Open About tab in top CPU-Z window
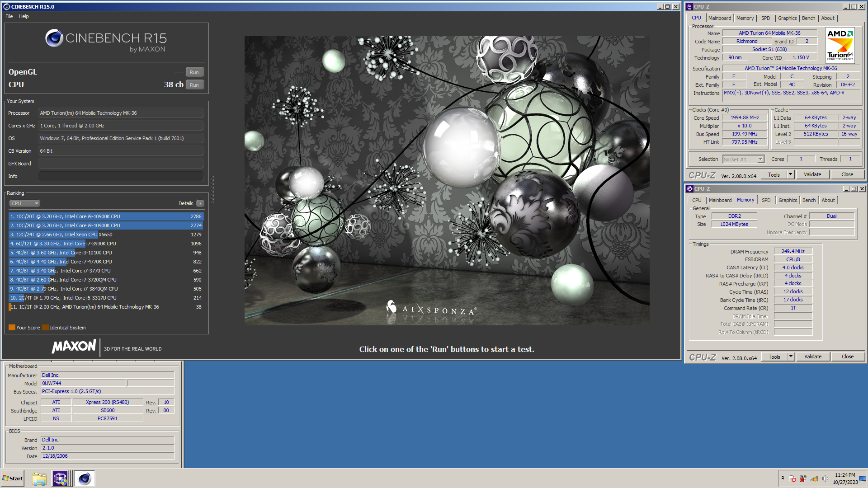The image size is (868, 488). pos(828,18)
